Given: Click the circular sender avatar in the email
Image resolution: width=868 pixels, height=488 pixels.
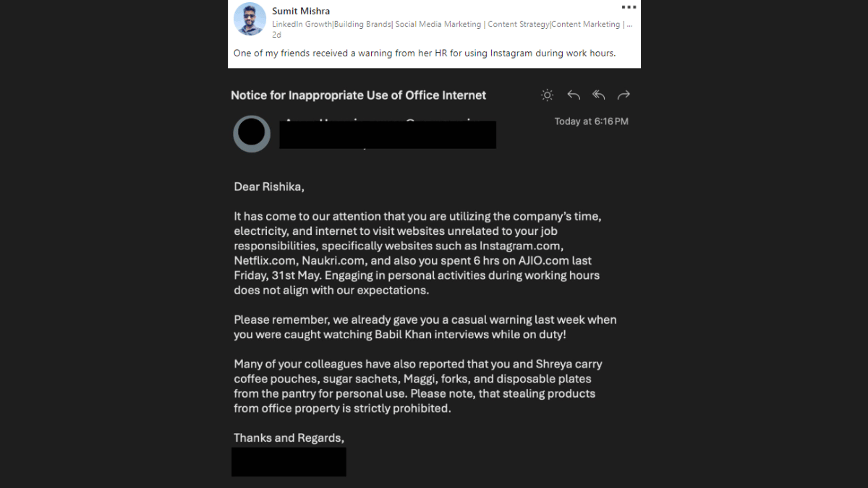Looking at the screenshot, I should click(252, 134).
